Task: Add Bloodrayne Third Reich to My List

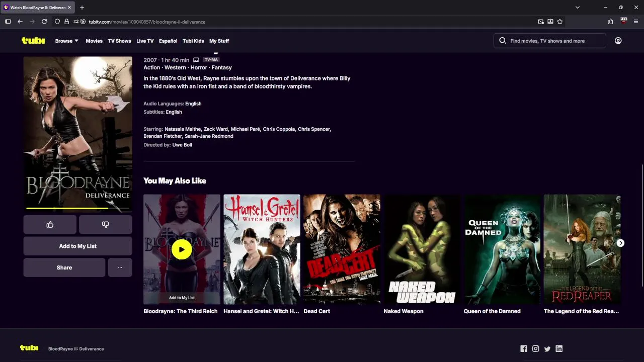Action: pos(182,298)
